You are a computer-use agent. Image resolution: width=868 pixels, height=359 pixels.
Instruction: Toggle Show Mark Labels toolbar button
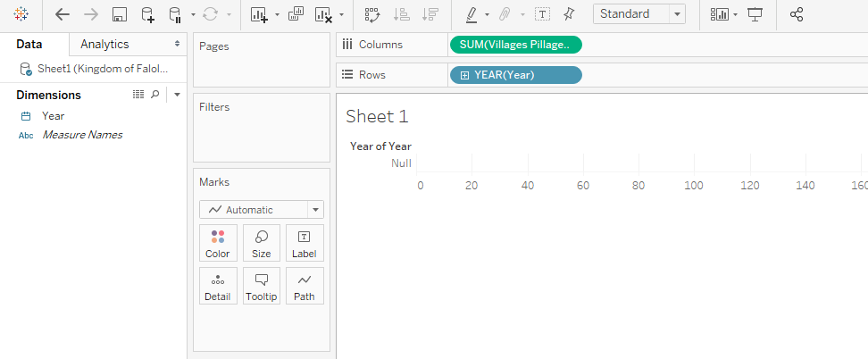click(x=542, y=14)
